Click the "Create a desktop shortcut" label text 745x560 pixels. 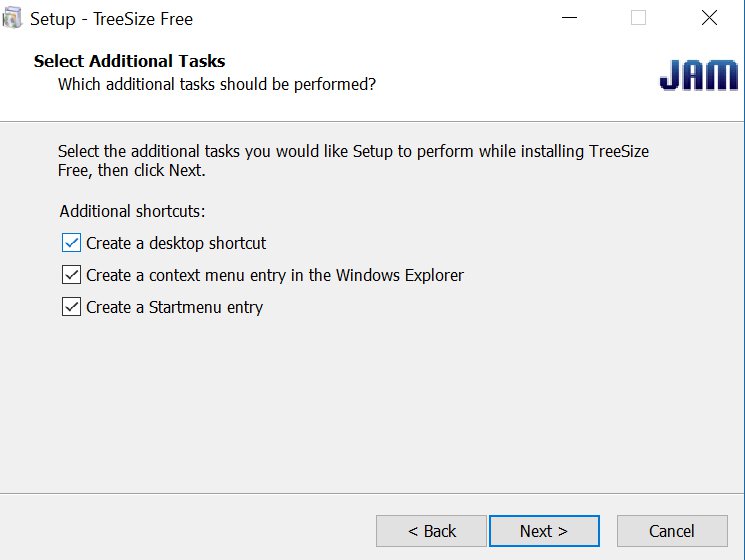(176, 243)
